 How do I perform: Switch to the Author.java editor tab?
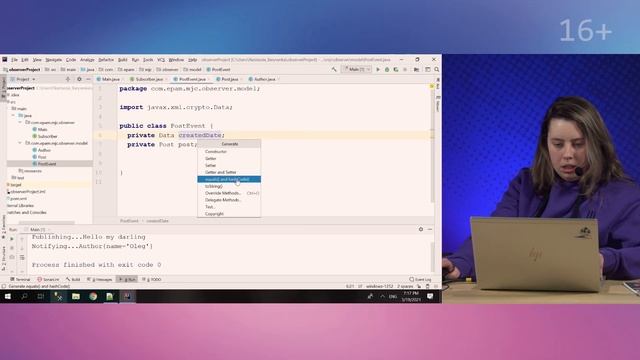coord(263,79)
